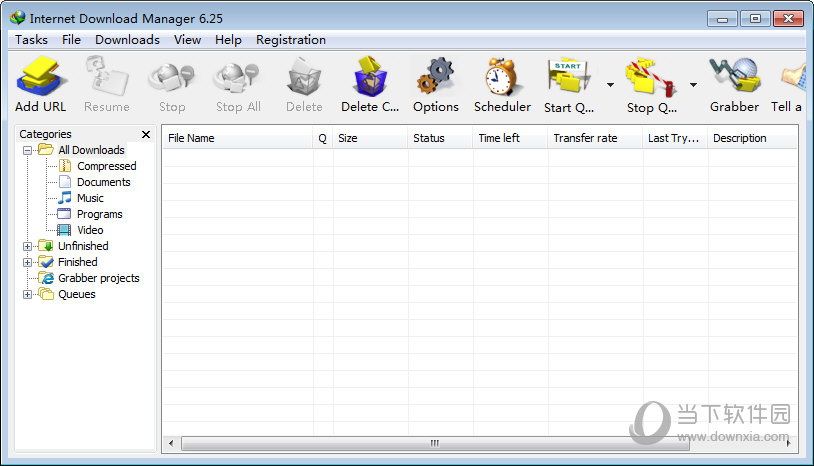Open the Help menu
The width and height of the screenshot is (814, 466).
click(228, 39)
